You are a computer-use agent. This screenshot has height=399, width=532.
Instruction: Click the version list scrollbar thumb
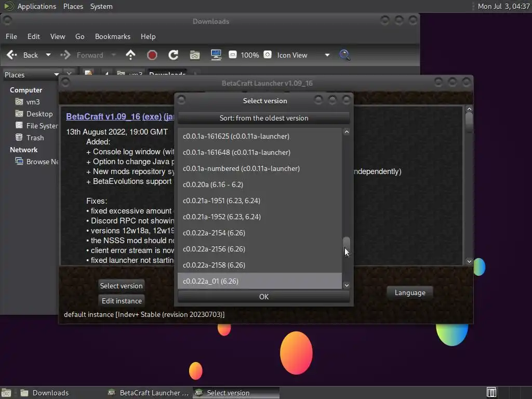tap(347, 245)
